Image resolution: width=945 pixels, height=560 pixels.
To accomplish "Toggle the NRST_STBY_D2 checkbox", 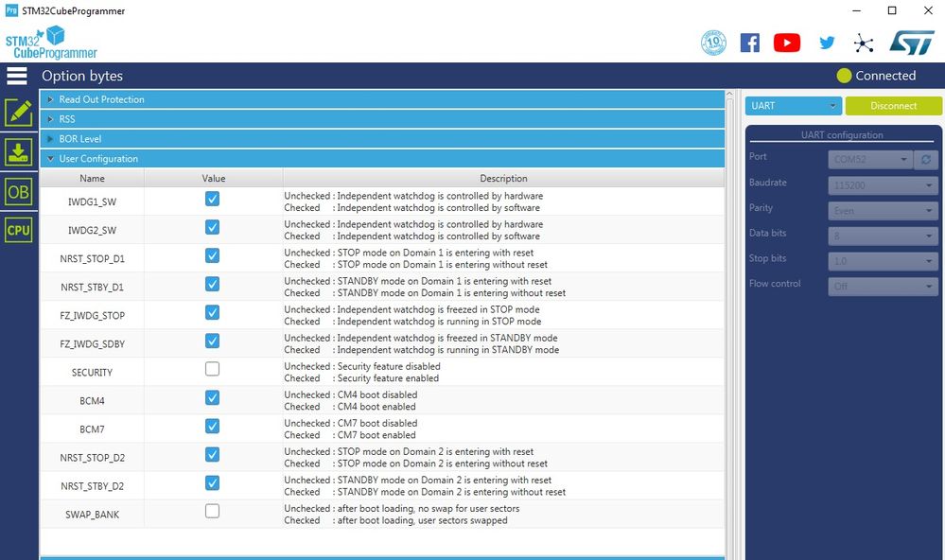I will tap(212, 482).
